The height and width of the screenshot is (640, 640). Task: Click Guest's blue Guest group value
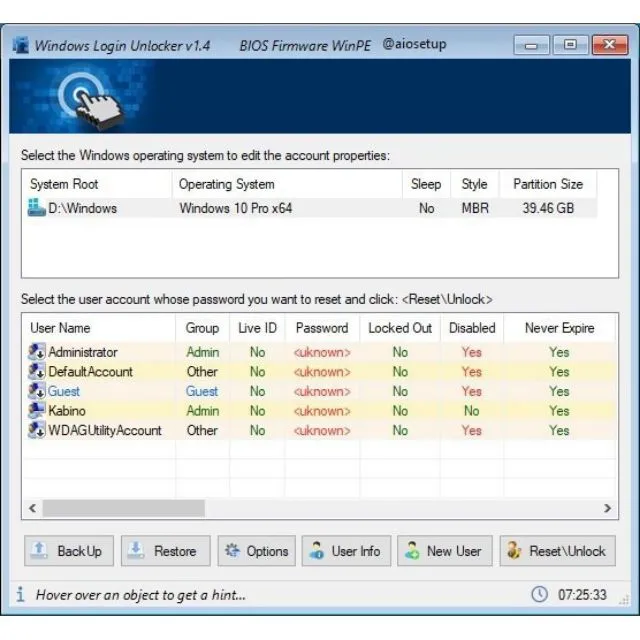coord(202,391)
